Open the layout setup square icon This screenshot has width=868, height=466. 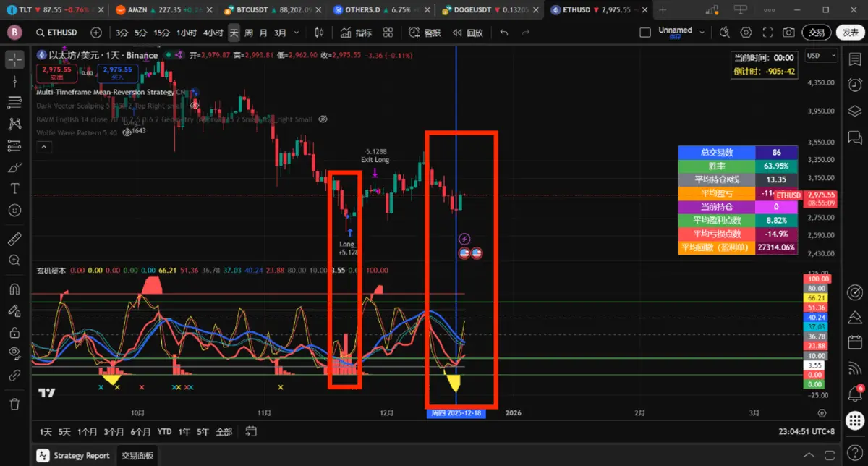[645, 33]
